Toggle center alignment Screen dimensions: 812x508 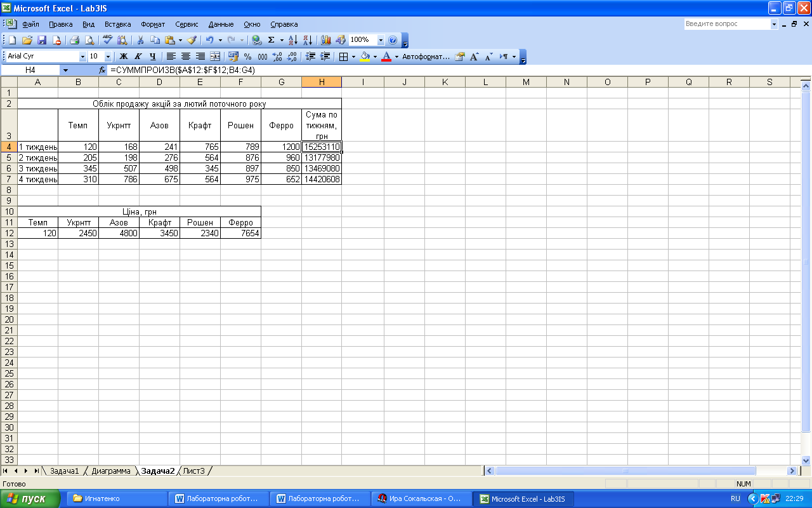(x=186, y=57)
